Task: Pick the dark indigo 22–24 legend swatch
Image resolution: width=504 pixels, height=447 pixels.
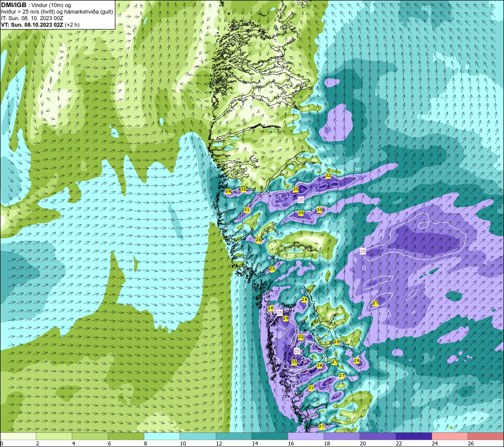Action: (x=414, y=436)
